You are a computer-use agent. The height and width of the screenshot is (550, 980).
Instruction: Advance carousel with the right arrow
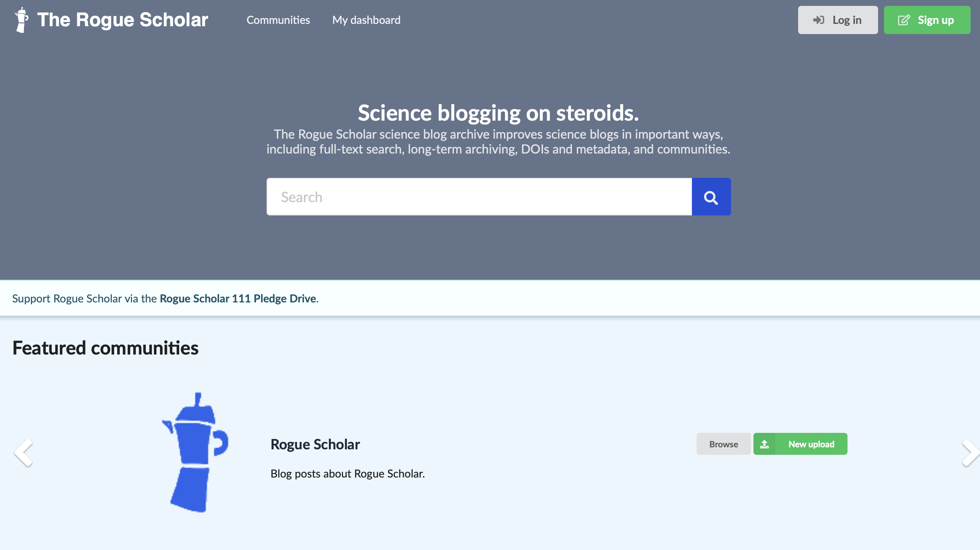[x=970, y=452]
